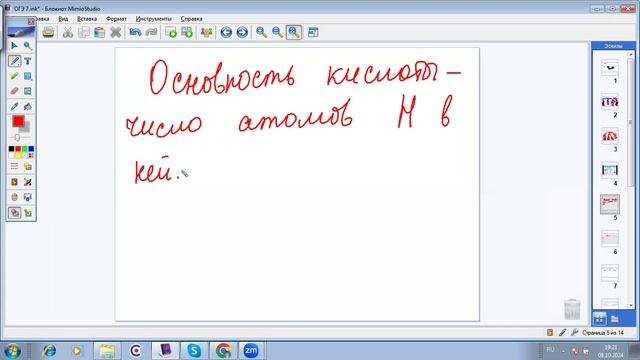Open Internet Explorer from taskbar
The image size is (640, 360).
coord(49,351)
